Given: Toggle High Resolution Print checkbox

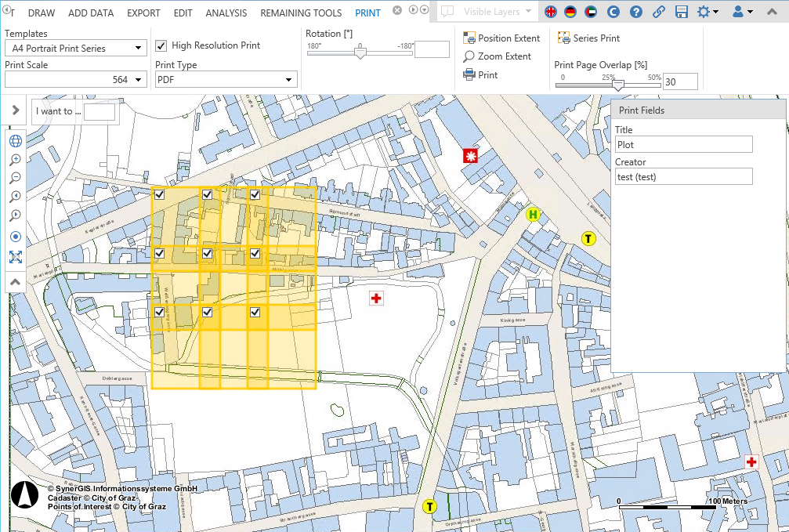Looking at the screenshot, I should point(161,45).
